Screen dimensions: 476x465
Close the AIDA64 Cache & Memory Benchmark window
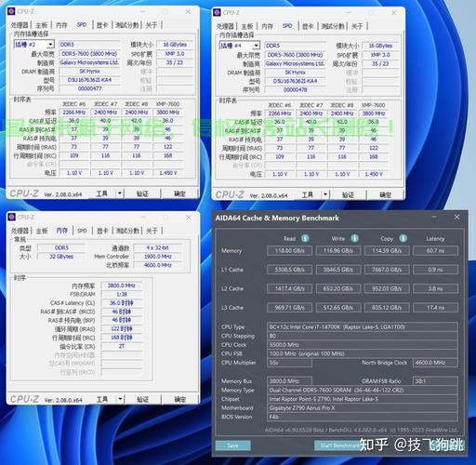pyautogui.click(x=456, y=218)
